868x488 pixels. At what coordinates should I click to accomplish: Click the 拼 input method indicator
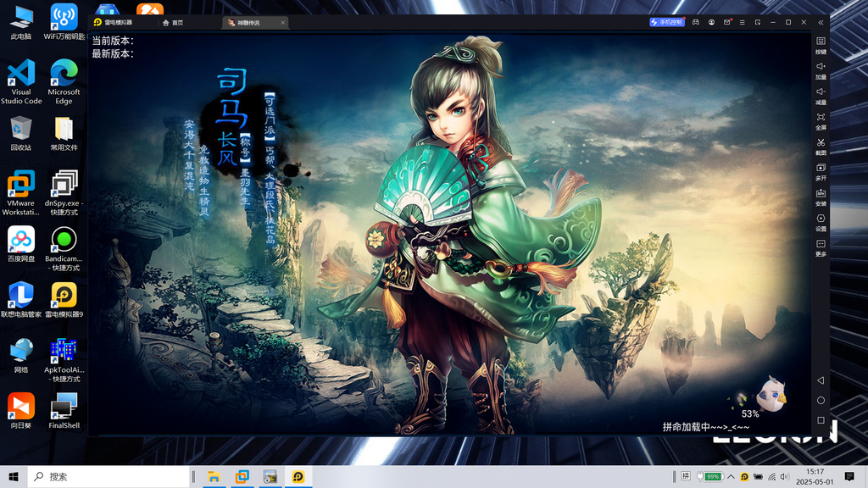(685, 476)
